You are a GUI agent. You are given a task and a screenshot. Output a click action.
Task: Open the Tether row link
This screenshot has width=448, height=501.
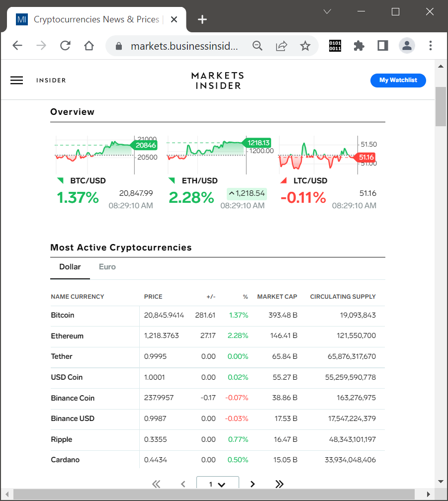(62, 356)
